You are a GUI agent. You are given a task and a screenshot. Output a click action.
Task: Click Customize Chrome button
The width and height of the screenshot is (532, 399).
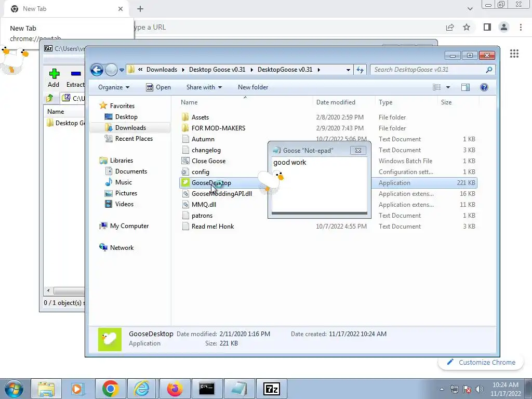[481, 362]
